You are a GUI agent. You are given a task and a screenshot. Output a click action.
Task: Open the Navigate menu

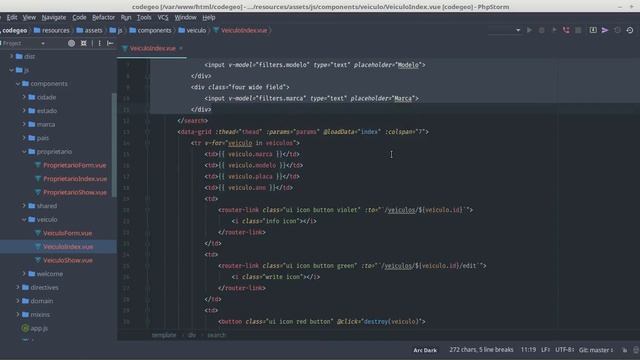tap(54, 18)
